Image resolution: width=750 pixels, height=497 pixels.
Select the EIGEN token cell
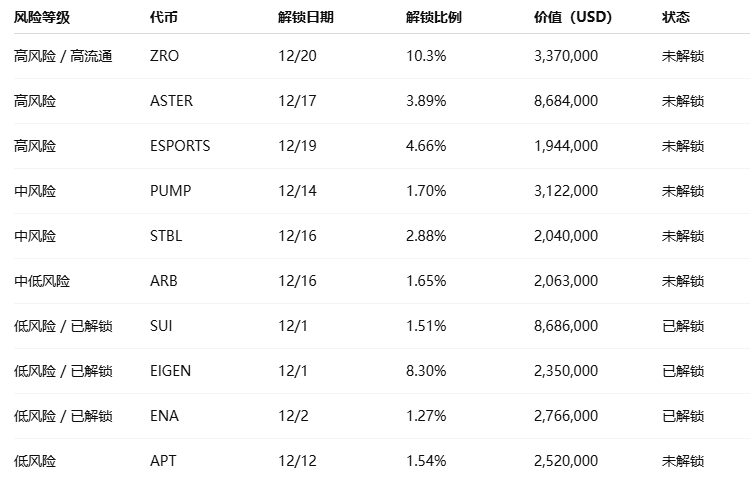[170, 371]
